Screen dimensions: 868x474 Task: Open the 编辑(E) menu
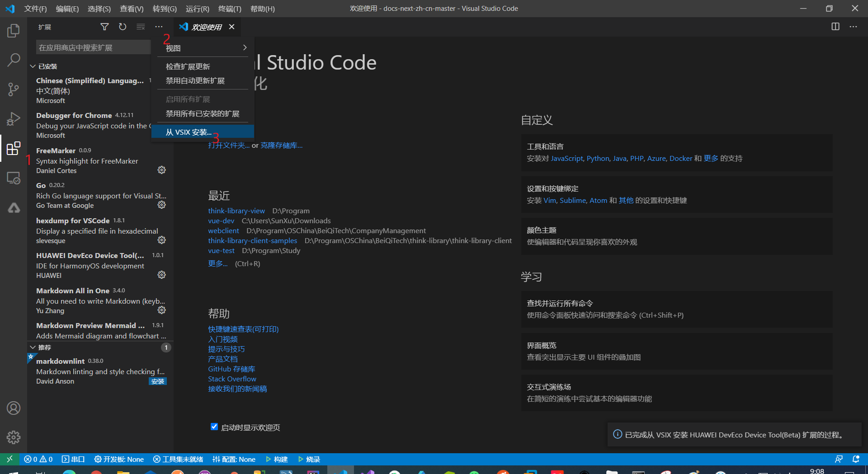[67, 9]
